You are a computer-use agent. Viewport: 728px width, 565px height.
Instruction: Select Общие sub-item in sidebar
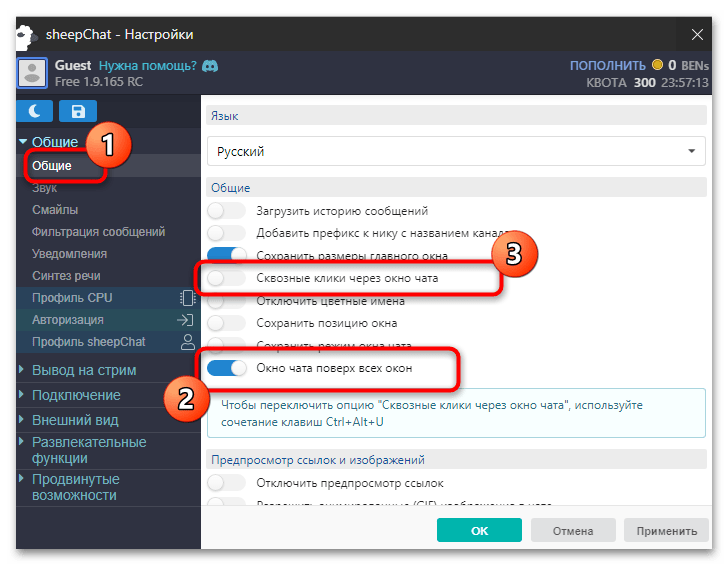[52, 166]
